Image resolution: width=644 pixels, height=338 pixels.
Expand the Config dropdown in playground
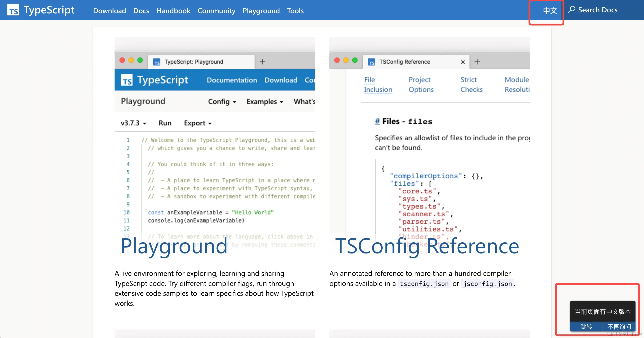click(x=222, y=102)
